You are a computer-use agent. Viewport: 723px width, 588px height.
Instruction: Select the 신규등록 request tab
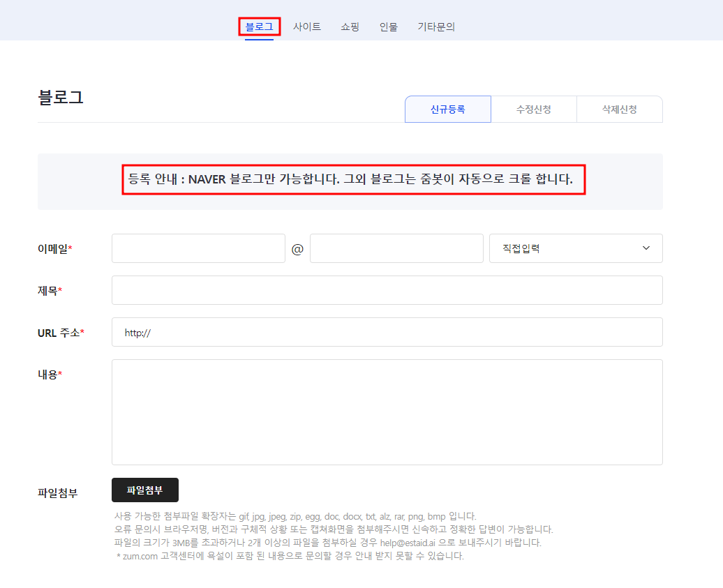point(448,110)
